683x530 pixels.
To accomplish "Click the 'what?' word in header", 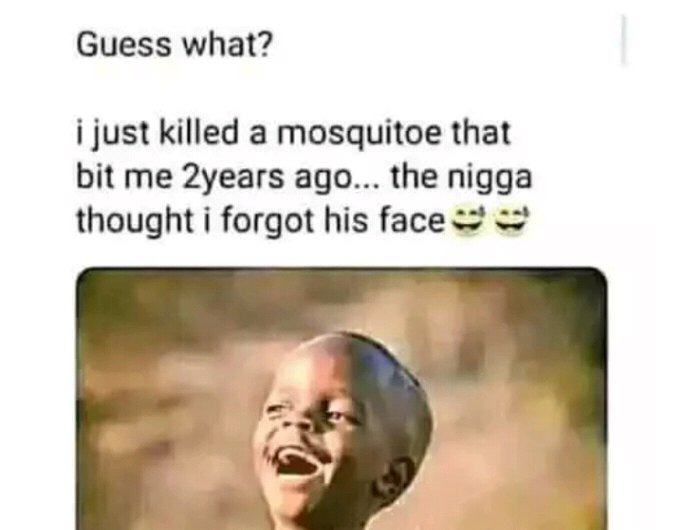I will pyautogui.click(x=227, y=44).
